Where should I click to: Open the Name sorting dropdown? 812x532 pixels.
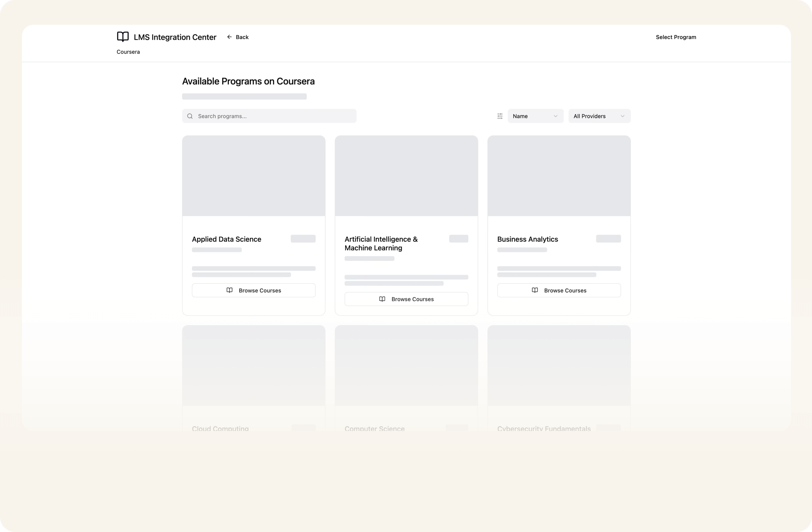click(x=535, y=116)
